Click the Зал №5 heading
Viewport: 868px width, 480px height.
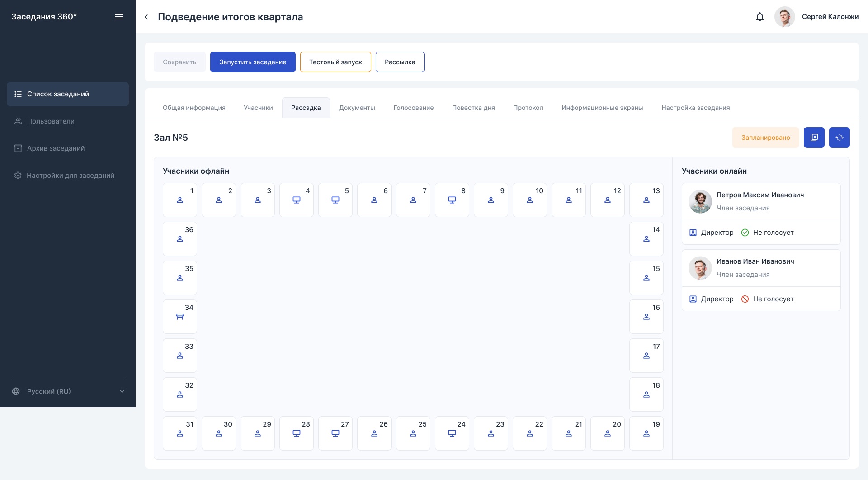point(171,138)
